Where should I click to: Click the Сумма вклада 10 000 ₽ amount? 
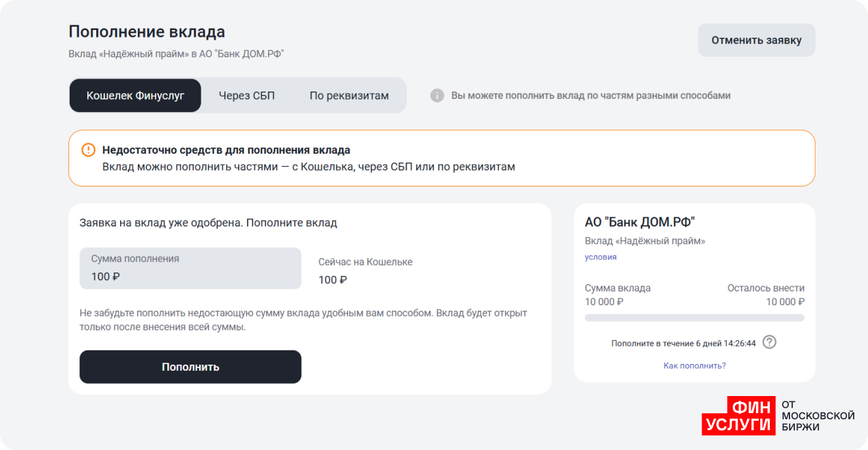(605, 302)
